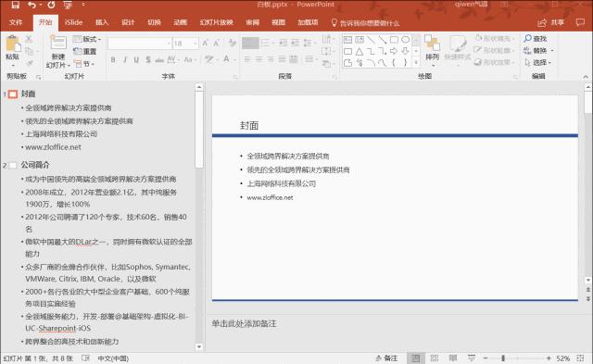Click the Share (共享) button
Screen dimensions: 593x364
click(x=551, y=22)
